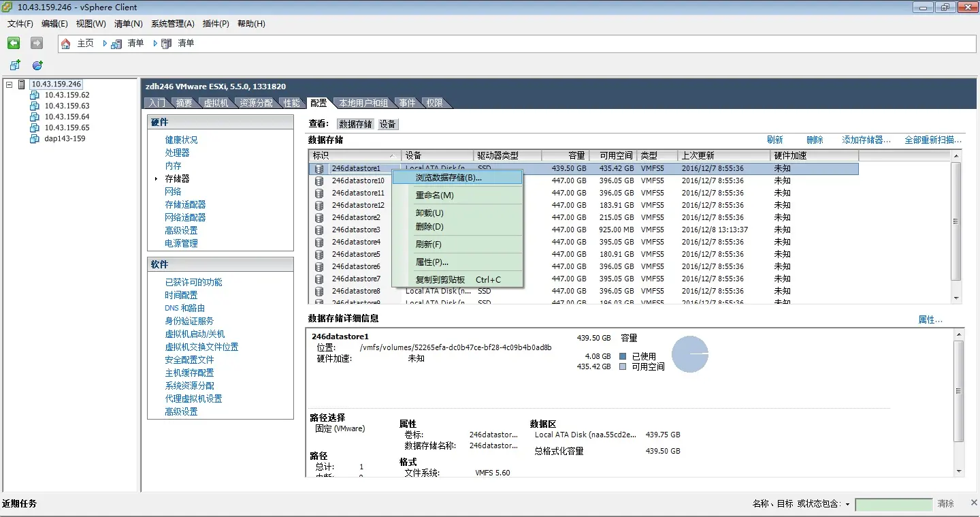The image size is (980, 517).
Task: Open 网络适配器 hardware link
Action: pos(185,217)
